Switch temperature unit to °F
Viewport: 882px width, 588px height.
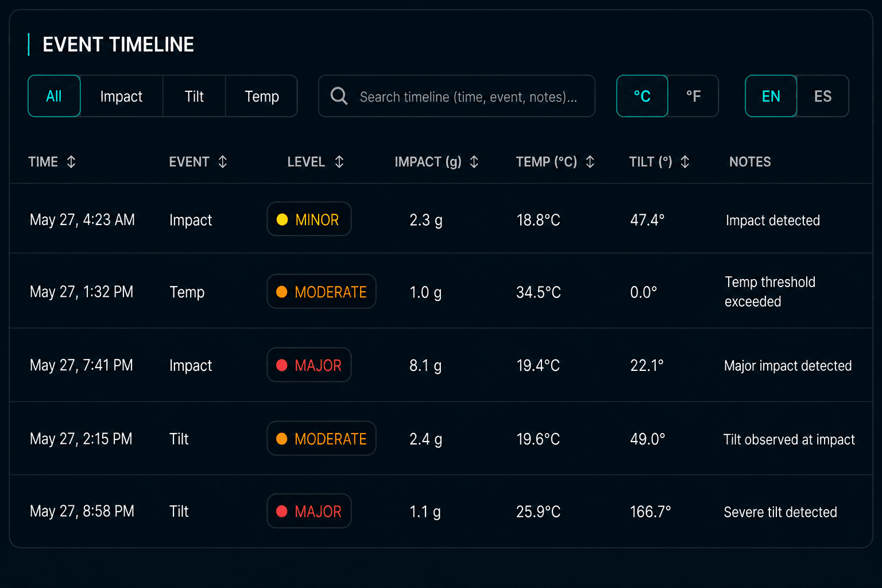coord(693,96)
